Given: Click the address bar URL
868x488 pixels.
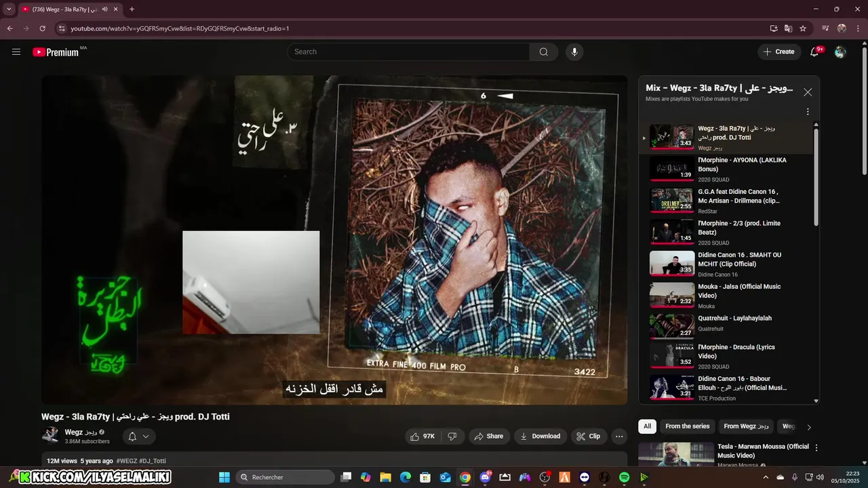Looking at the screenshot, I should click(180, 28).
